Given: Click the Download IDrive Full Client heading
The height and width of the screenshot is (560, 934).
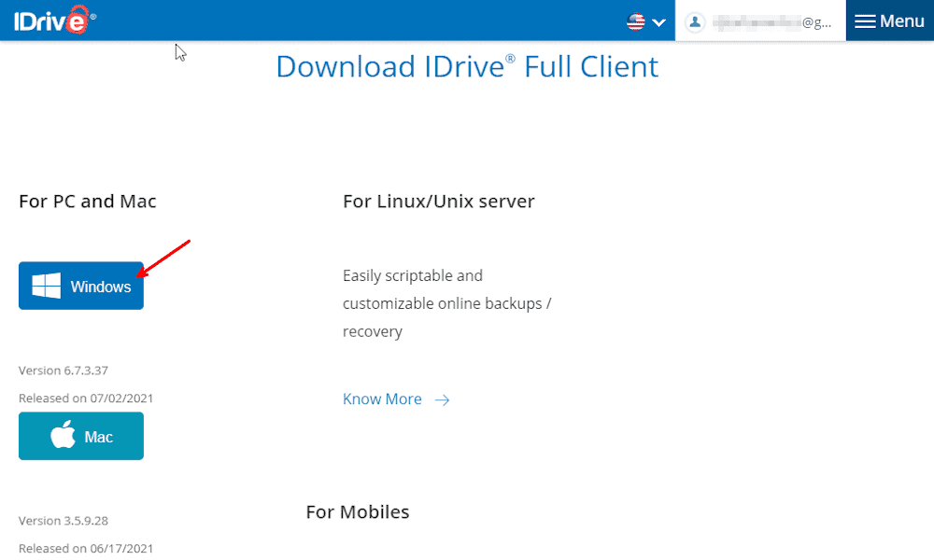Looking at the screenshot, I should click(x=467, y=66).
